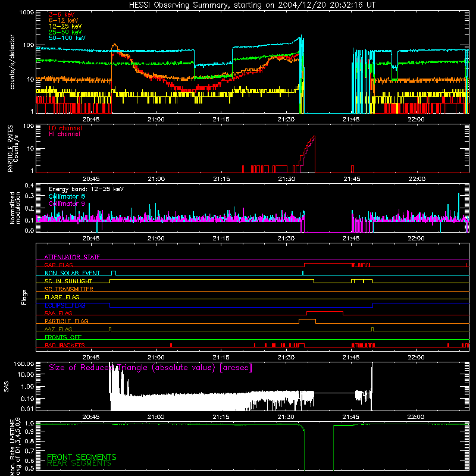Click the BAD PACKETS flag label
Screen dimensions: 476x476
[x=65, y=345]
